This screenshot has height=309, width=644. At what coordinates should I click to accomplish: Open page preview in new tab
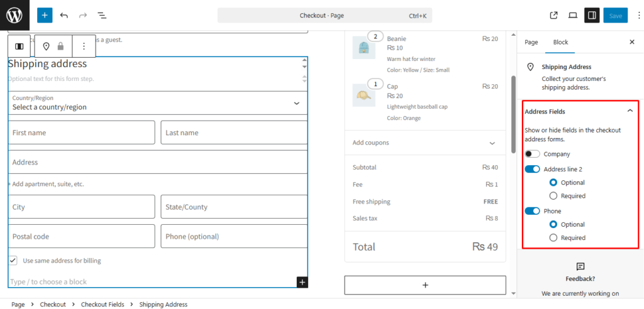(x=553, y=15)
